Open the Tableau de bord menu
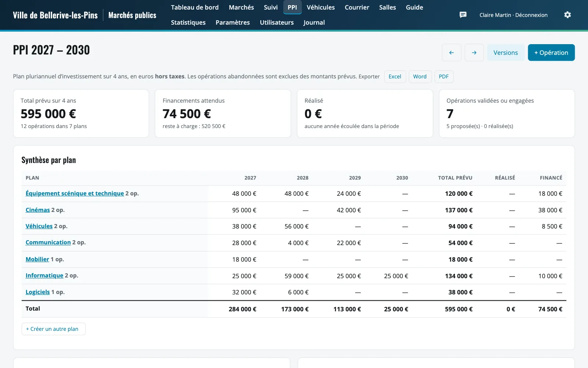Screen dimensions: 588x368 pyautogui.click(x=195, y=7)
